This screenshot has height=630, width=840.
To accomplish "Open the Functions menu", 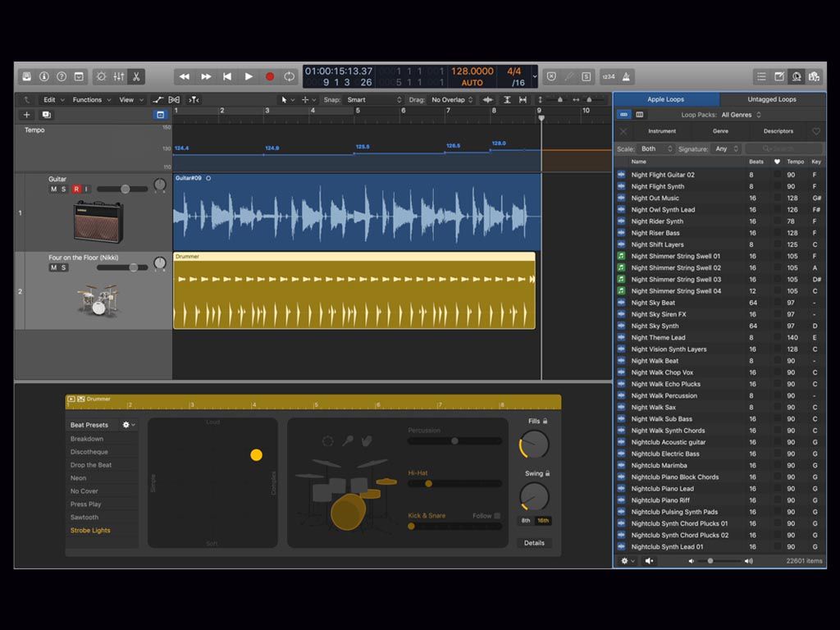I will (92, 99).
